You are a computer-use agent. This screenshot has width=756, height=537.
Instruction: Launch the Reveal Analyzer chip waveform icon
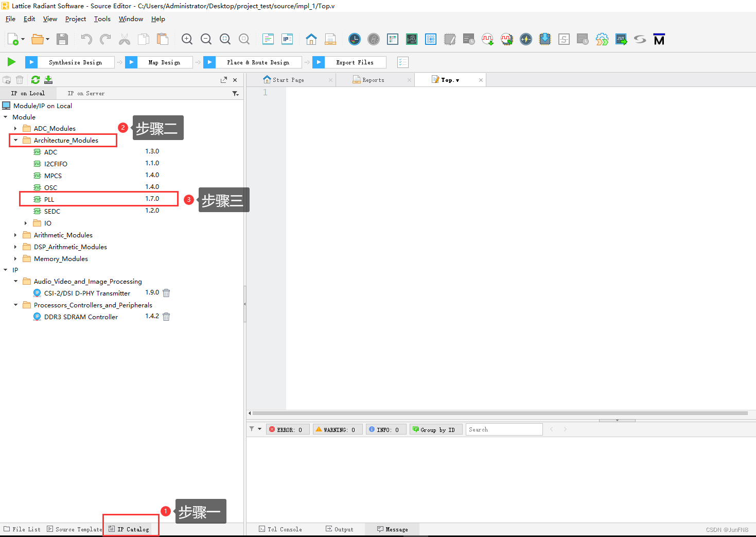click(x=507, y=39)
